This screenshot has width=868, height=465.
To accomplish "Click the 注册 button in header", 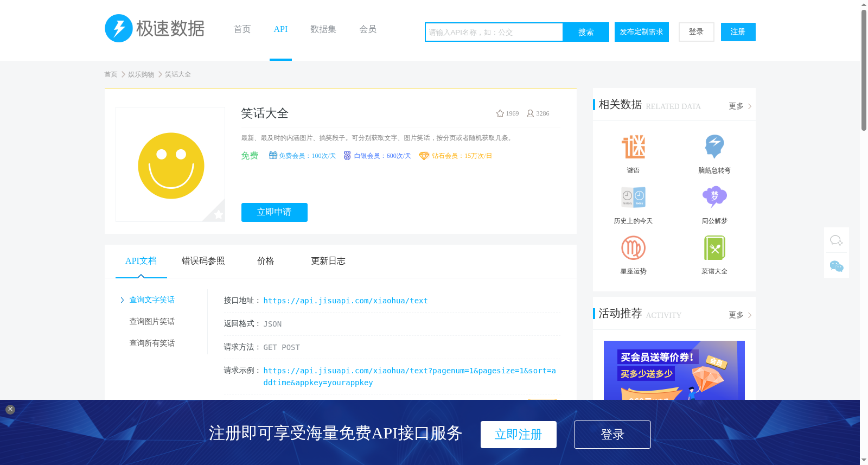I will click(x=738, y=32).
